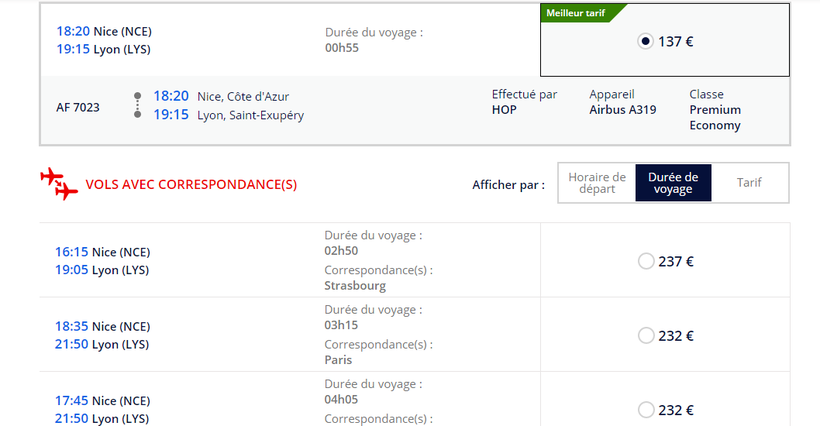820x426 pixels.
Task: Select the 237 € fare via Strasbourg
Action: 645,261
